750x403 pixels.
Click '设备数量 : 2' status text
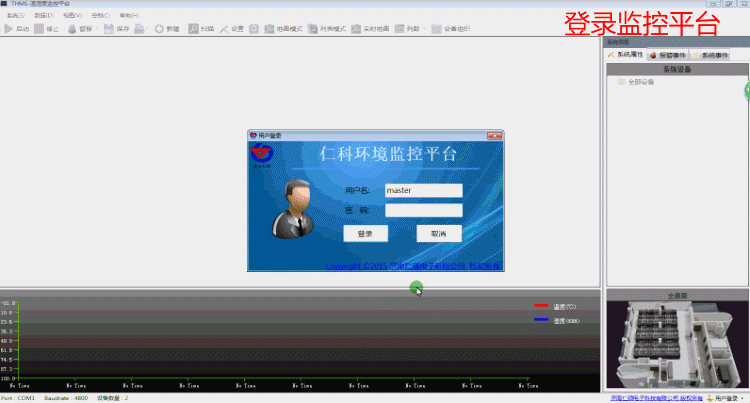112,398
